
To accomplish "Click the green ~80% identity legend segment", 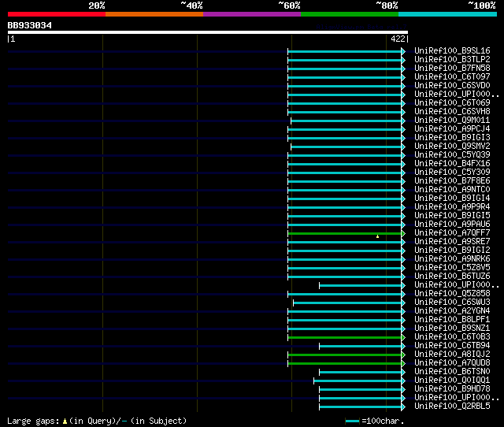I will (x=350, y=14).
